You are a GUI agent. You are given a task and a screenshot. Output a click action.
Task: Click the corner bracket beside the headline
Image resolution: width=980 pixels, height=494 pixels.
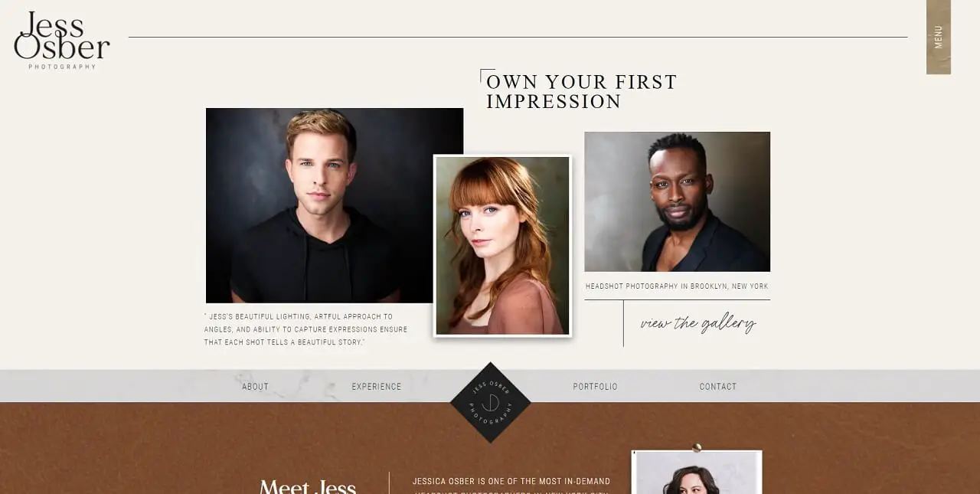pos(487,75)
